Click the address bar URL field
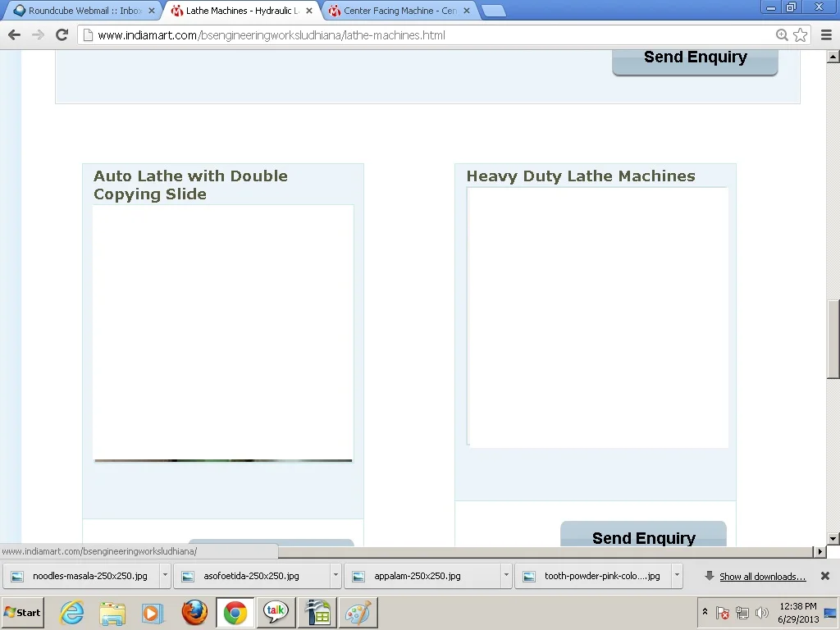840x630 pixels. pos(427,35)
